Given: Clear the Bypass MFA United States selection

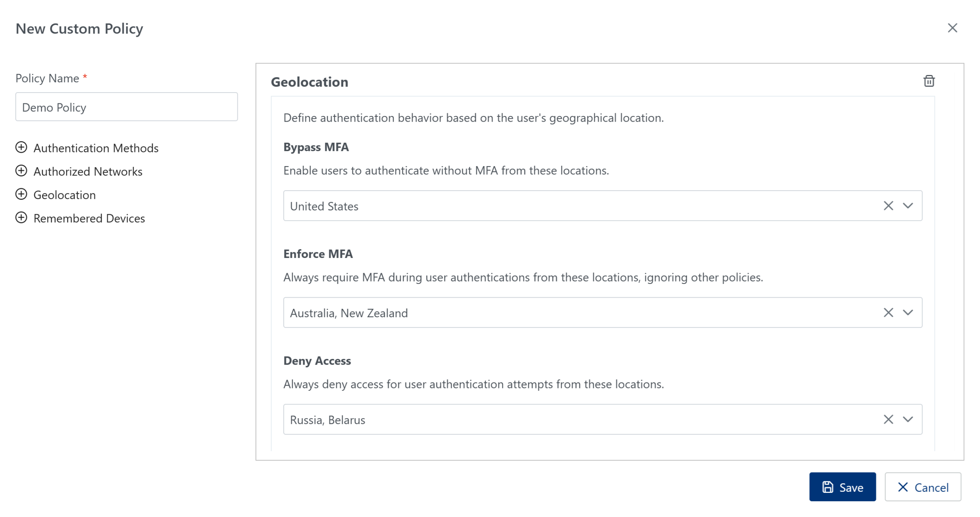Looking at the screenshot, I should tap(888, 206).
